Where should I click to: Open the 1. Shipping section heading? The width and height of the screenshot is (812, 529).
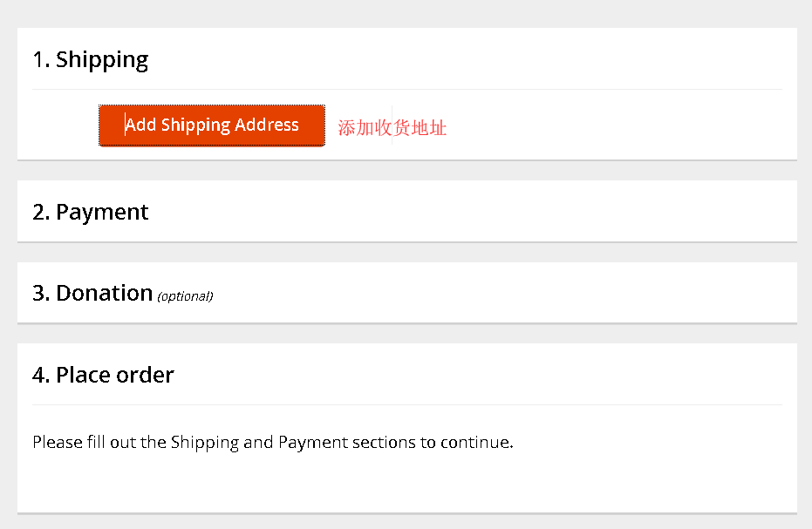tap(91, 60)
